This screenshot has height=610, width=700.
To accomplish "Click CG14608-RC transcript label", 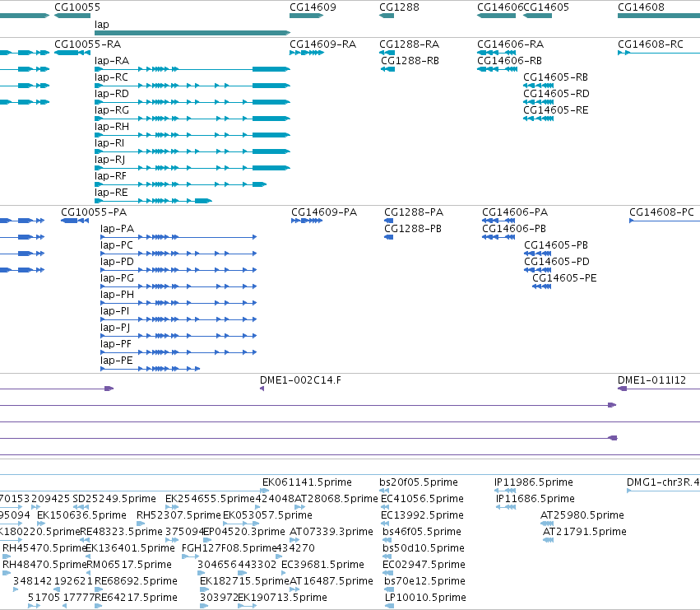I will pyautogui.click(x=651, y=44).
